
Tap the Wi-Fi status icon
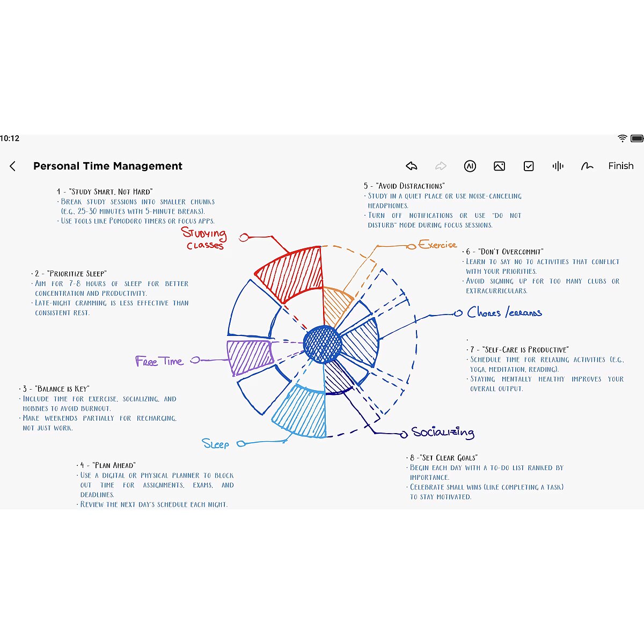point(622,138)
